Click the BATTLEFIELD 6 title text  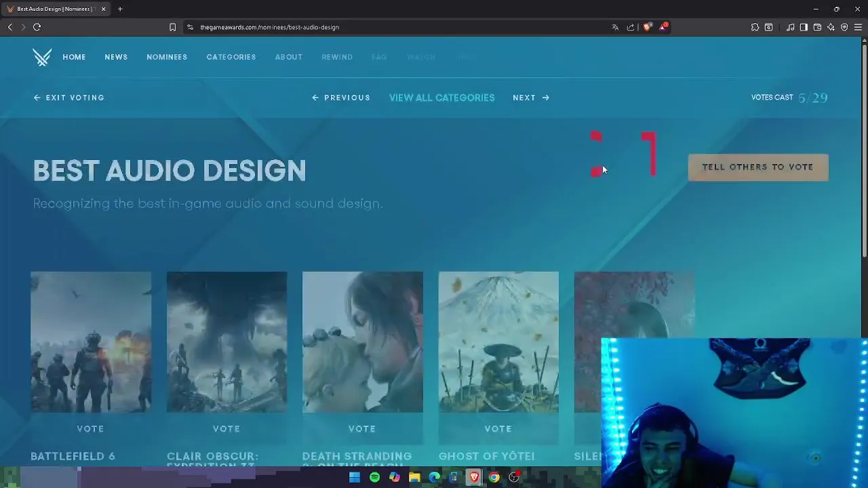tap(73, 456)
